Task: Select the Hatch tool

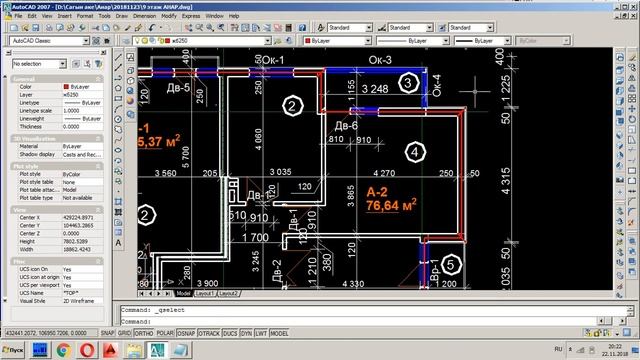Action: pos(118,202)
